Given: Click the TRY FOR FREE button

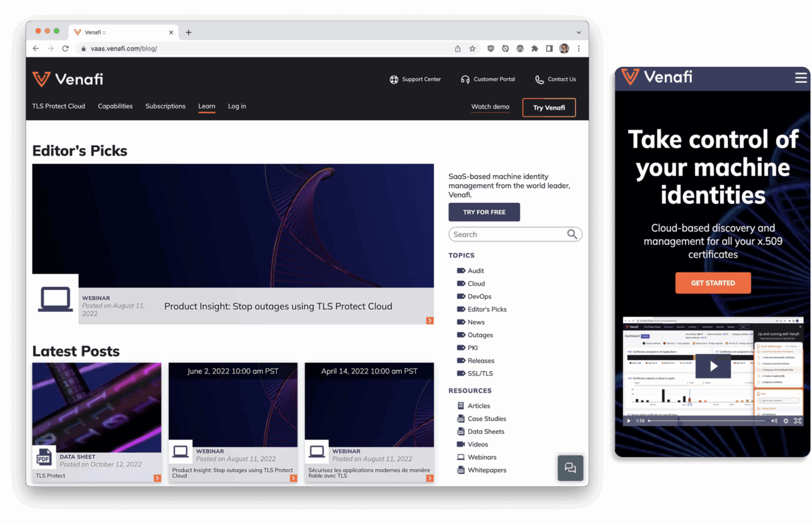Looking at the screenshot, I should [x=484, y=212].
